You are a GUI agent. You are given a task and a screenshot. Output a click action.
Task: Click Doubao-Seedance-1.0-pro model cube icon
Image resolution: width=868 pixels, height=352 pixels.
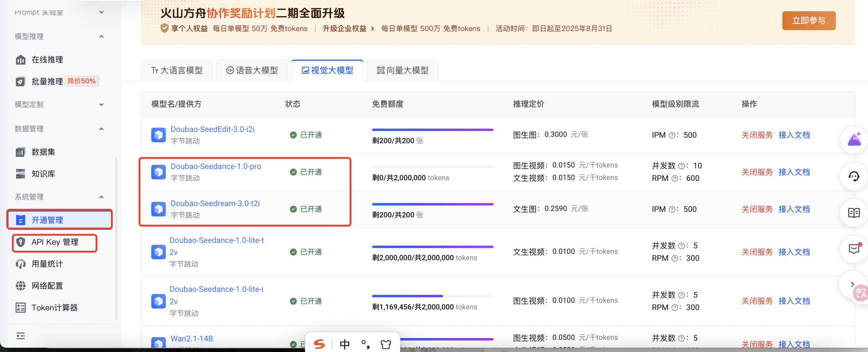pyautogui.click(x=158, y=172)
